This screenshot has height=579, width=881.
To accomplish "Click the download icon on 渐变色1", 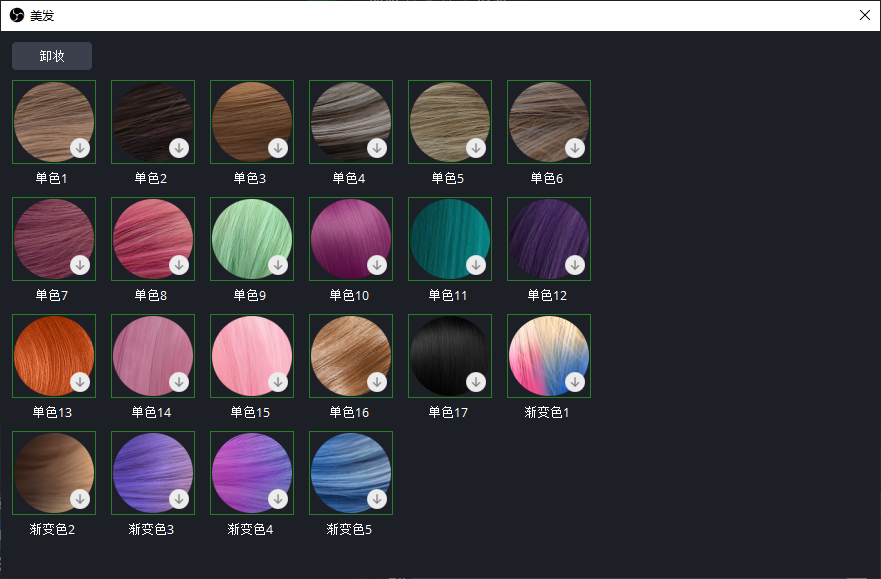I will click(573, 381).
